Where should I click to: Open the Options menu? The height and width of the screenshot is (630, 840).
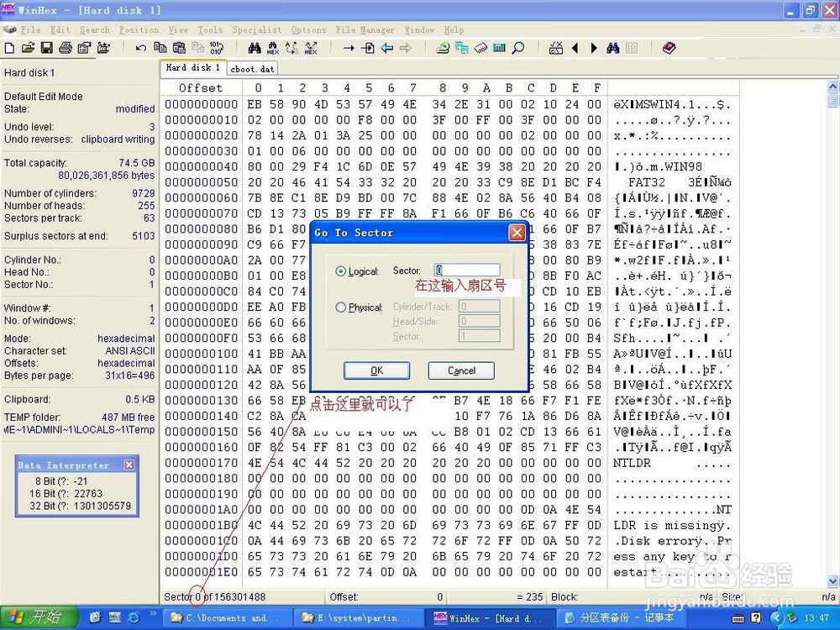[x=308, y=29]
